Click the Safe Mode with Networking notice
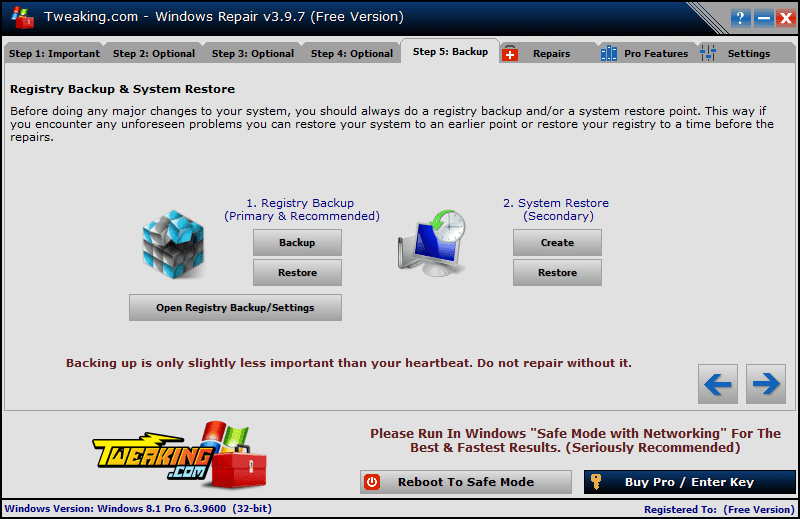 coord(575,440)
